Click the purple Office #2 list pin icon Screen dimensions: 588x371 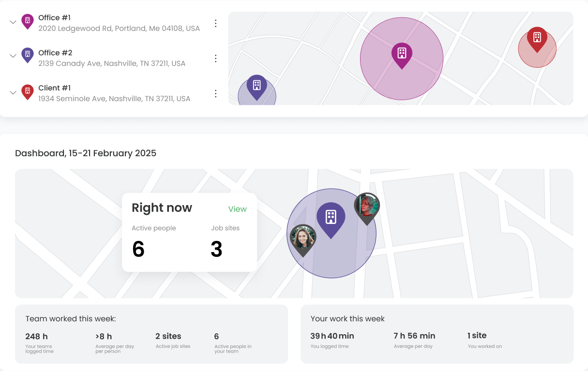28,55
